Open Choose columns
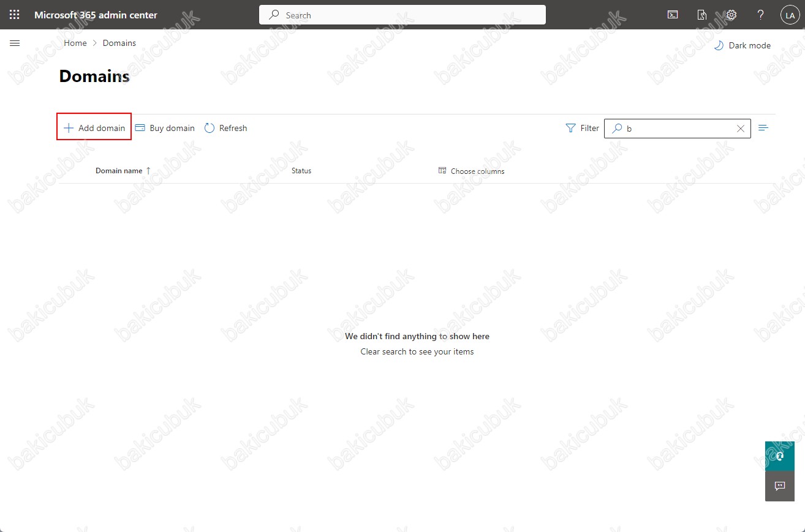The height and width of the screenshot is (532, 805). coord(472,171)
